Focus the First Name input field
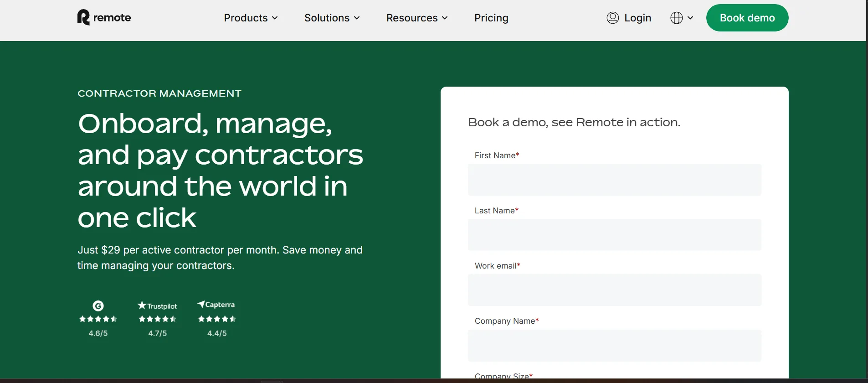Image resolution: width=868 pixels, height=383 pixels. 615,180
